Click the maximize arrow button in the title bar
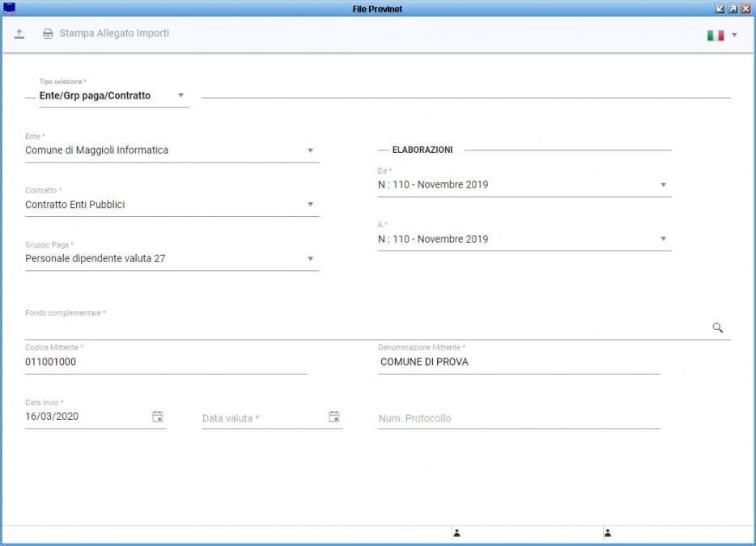This screenshot has width=756, height=546. point(733,9)
